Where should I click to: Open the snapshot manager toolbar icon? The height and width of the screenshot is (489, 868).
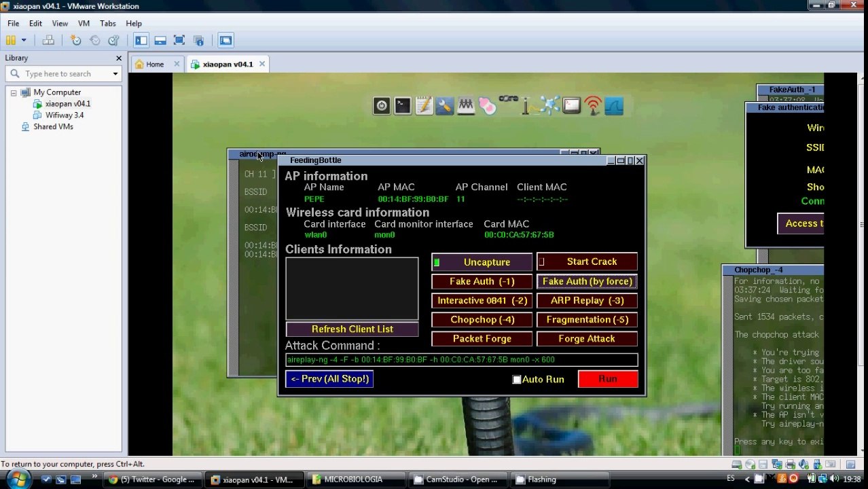(113, 41)
